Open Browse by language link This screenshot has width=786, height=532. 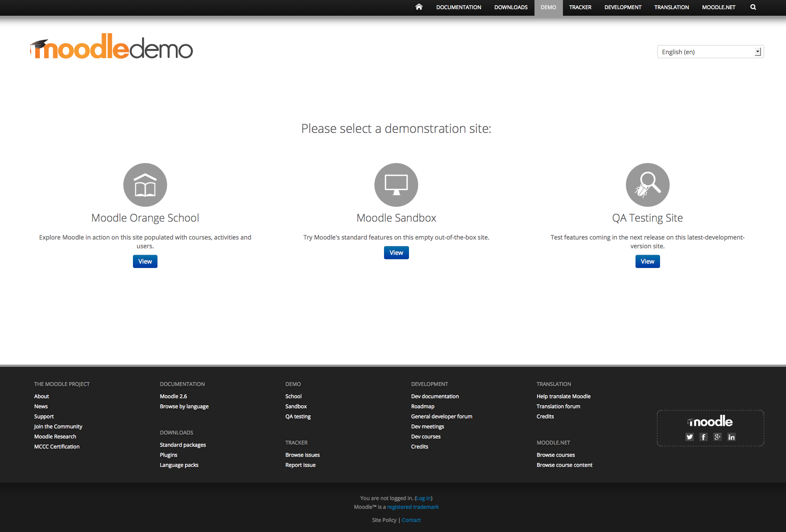click(184, 407)
